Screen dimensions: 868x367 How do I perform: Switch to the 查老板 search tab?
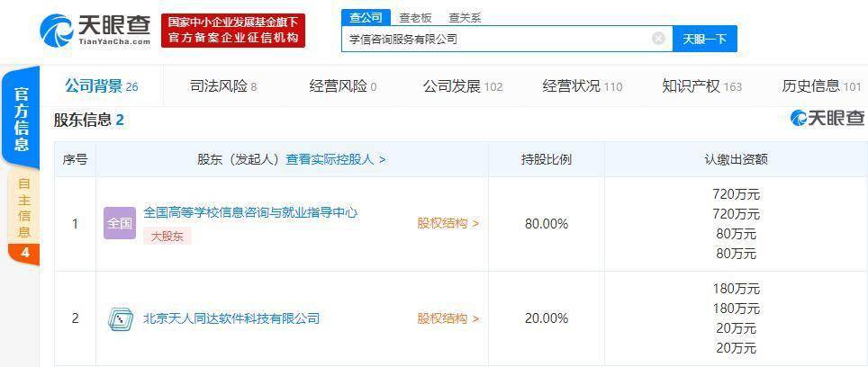click(415, 18)
